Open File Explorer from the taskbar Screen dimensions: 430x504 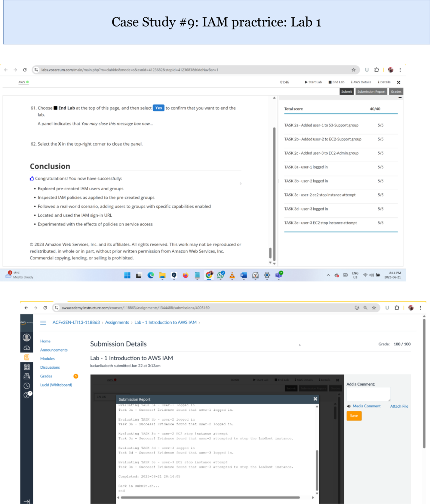point(162,275)
